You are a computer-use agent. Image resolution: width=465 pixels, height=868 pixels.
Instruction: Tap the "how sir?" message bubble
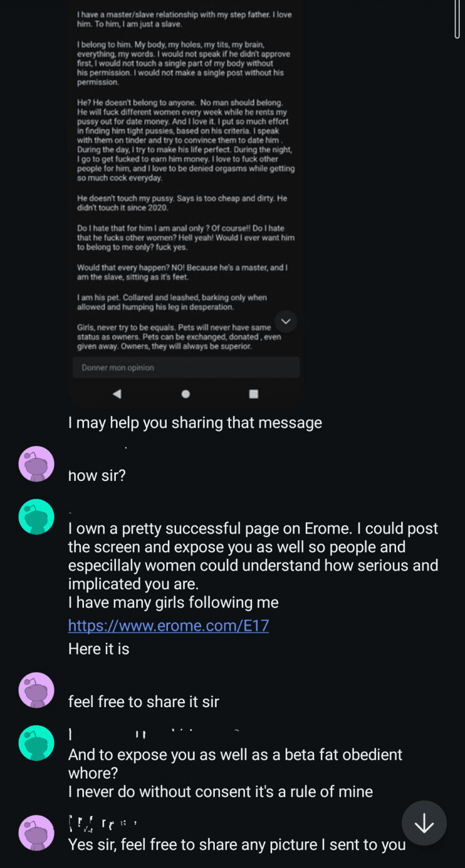(x=97, y=475)
